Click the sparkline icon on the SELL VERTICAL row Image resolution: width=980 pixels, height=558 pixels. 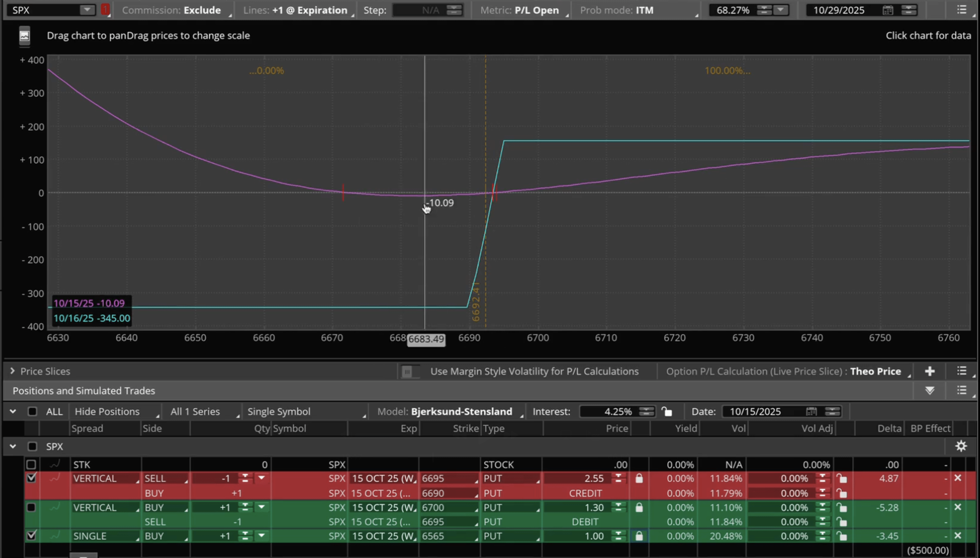click(55, 478)
